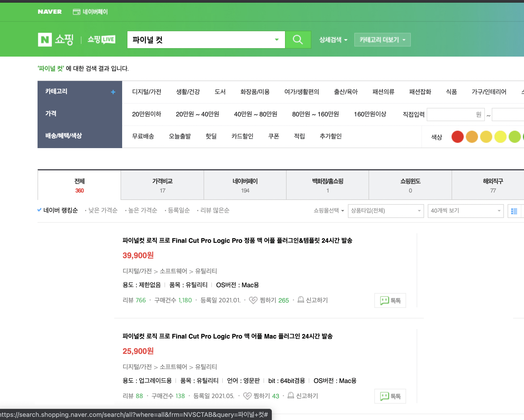Click the green search magnifier button
Screen dimensions: 524x420
[298, 40]
